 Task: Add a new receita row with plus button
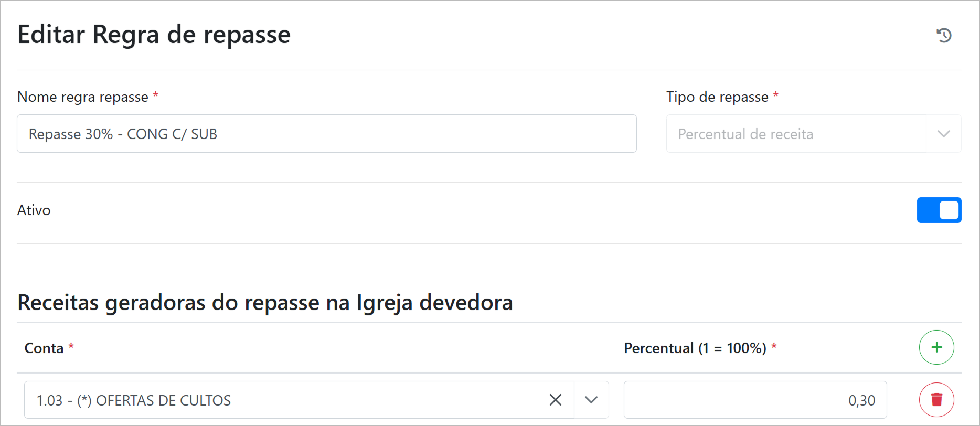click(936, 347)
